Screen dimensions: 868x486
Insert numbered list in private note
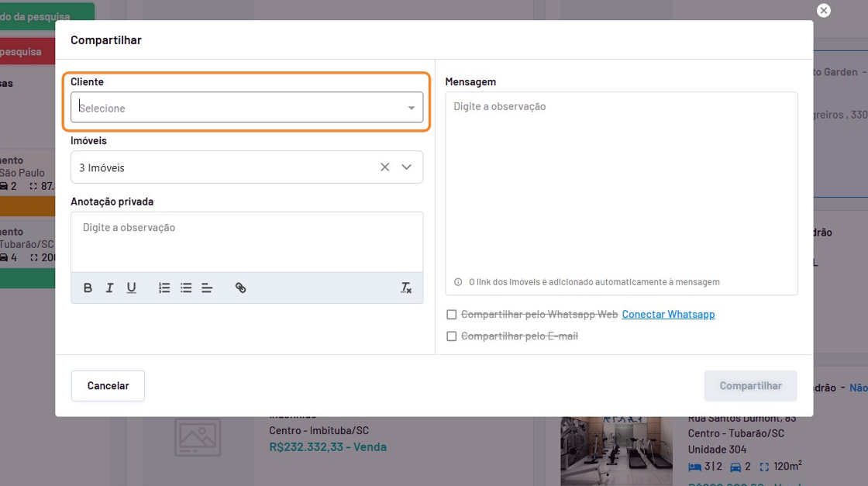(x=164, y=288)
